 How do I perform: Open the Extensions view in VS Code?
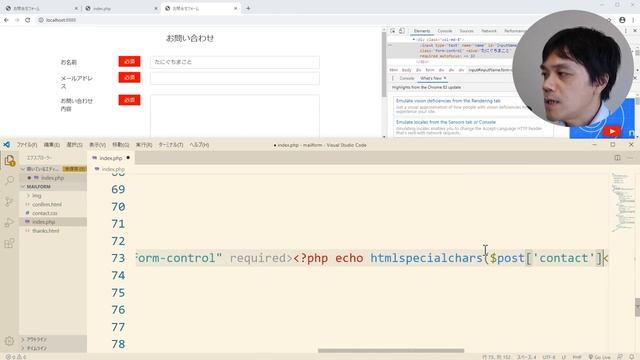pyautogui.click(x=9, y=243)
